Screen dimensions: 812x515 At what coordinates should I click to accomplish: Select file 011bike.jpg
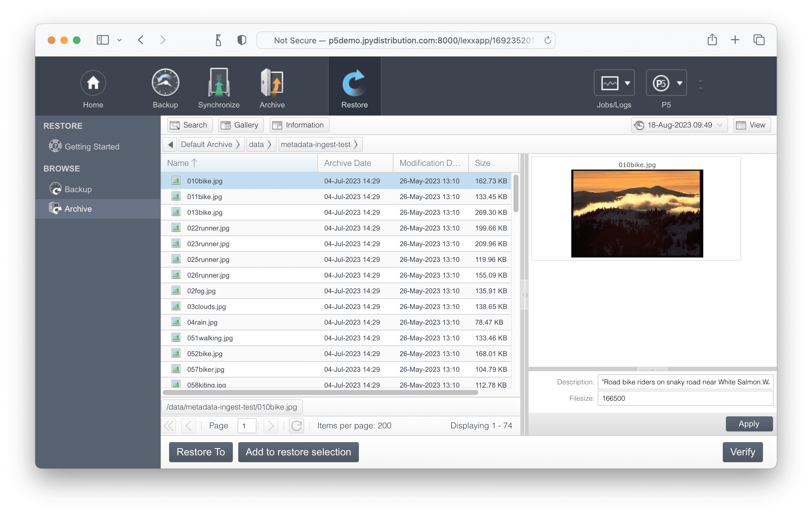(x=336, y=197)
